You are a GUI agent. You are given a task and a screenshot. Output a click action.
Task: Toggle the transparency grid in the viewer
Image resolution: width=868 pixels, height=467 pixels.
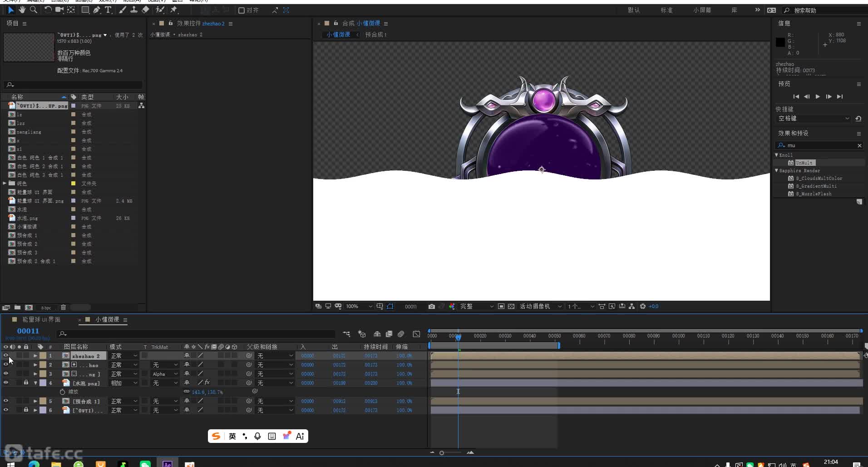tap(511, 307)
